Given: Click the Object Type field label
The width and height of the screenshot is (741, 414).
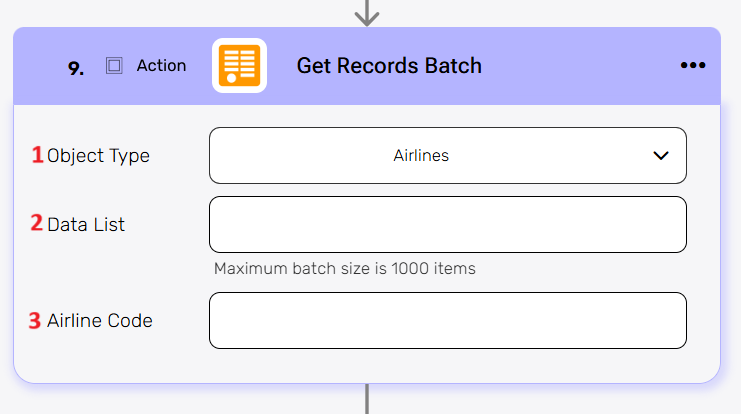Looking at the screenshot, I should click(x=98, y=156).
